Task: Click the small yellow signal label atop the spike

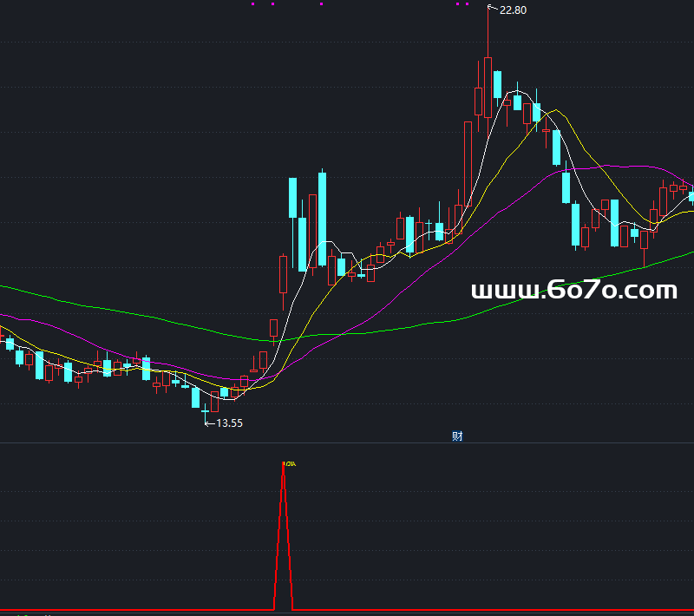Action: click(289, 464)
